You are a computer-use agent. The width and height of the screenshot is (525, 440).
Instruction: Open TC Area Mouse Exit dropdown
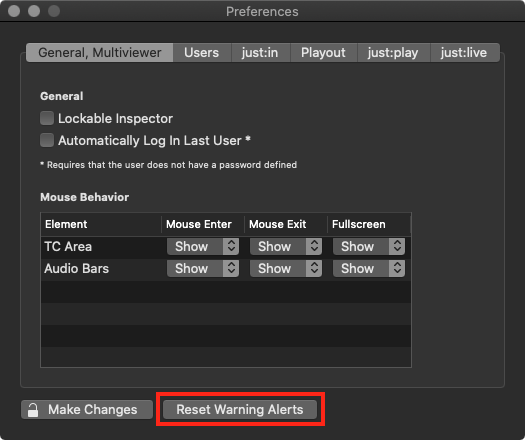[286, 246]
